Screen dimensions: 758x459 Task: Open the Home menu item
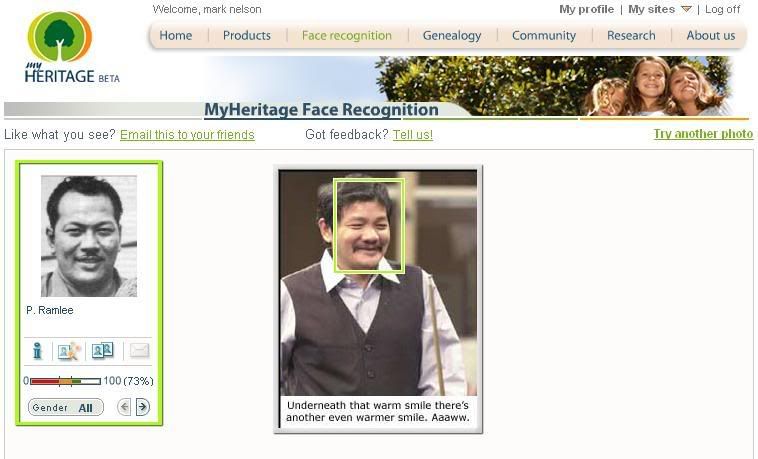tap(175, 35)
